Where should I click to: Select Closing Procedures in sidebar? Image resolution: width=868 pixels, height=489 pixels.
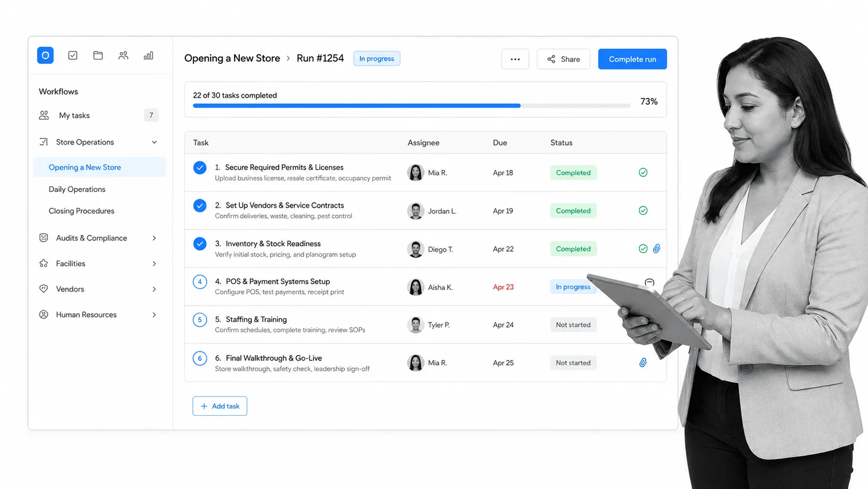click(82, 211)
